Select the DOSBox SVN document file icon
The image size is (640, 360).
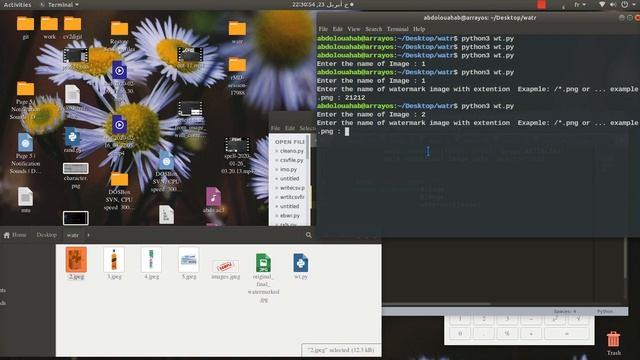click(166, 160)
